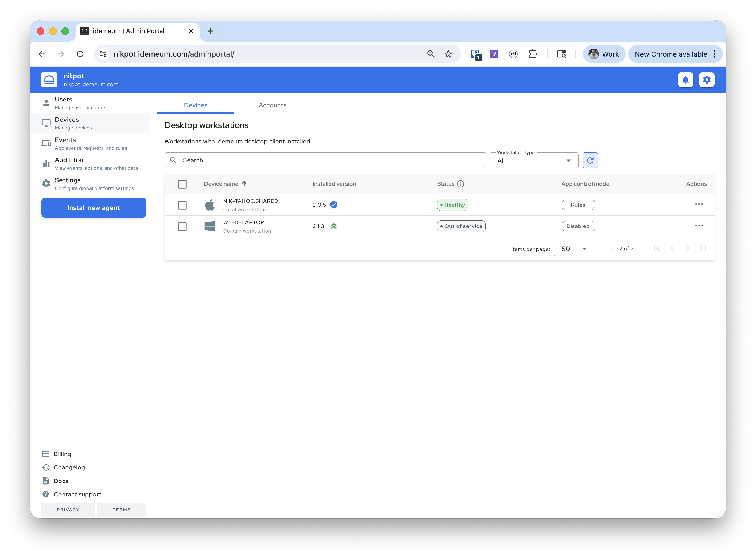Open actions menu for NIK-TAHOE.SHARED
This screenshot has width=756, height=558.
(x=699, y=204)
